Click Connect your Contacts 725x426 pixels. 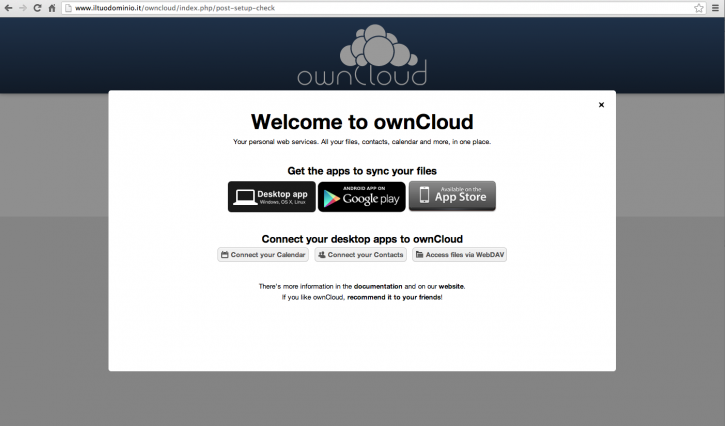361,255
